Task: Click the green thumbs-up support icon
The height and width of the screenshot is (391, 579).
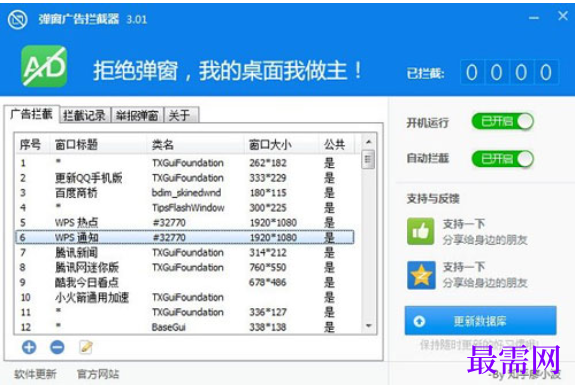Action: pyautogui.click(x=421, y=231)
